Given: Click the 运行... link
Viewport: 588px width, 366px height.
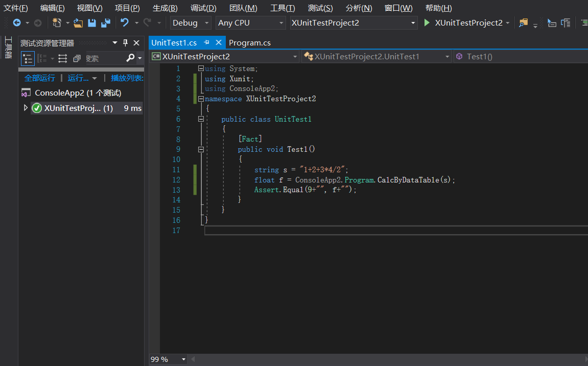Looking at the screenshot, I should click(78, 78).
